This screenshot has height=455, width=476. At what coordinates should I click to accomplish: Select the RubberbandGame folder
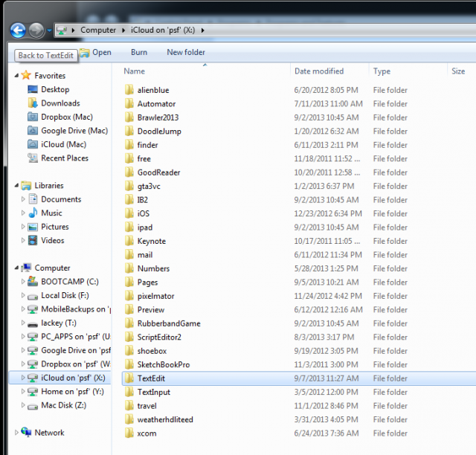(x=169, y=323)
